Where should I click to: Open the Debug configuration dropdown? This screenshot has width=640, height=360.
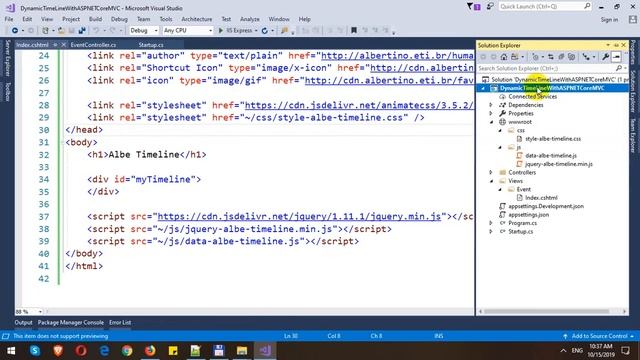(x=144, y=31)
